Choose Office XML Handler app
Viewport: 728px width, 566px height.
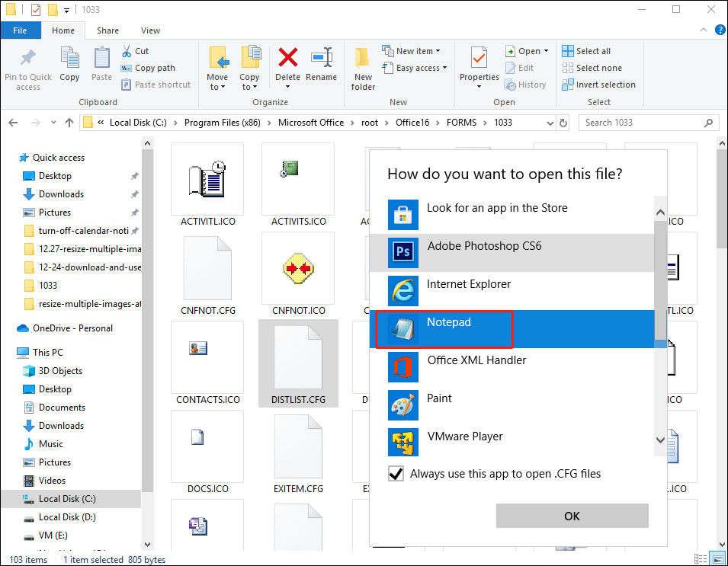point(512,367)
